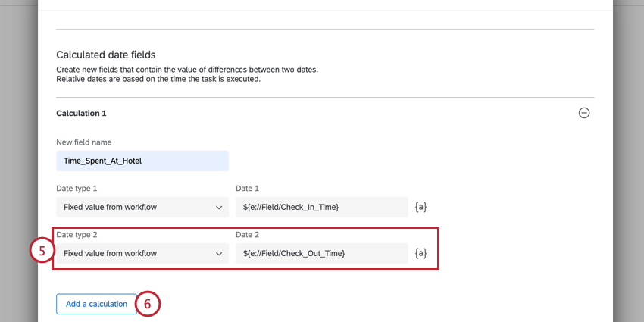The height and width of the screenshot is (322, 644).
Task: Click the Date type 2 label
Action: (x=77, y=235)
